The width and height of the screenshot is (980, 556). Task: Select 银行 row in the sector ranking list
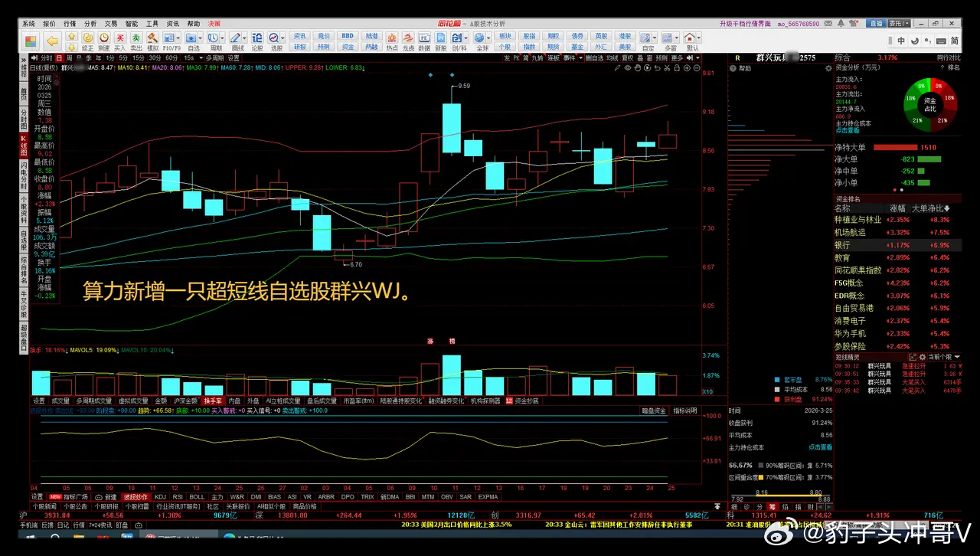[842, 245]
